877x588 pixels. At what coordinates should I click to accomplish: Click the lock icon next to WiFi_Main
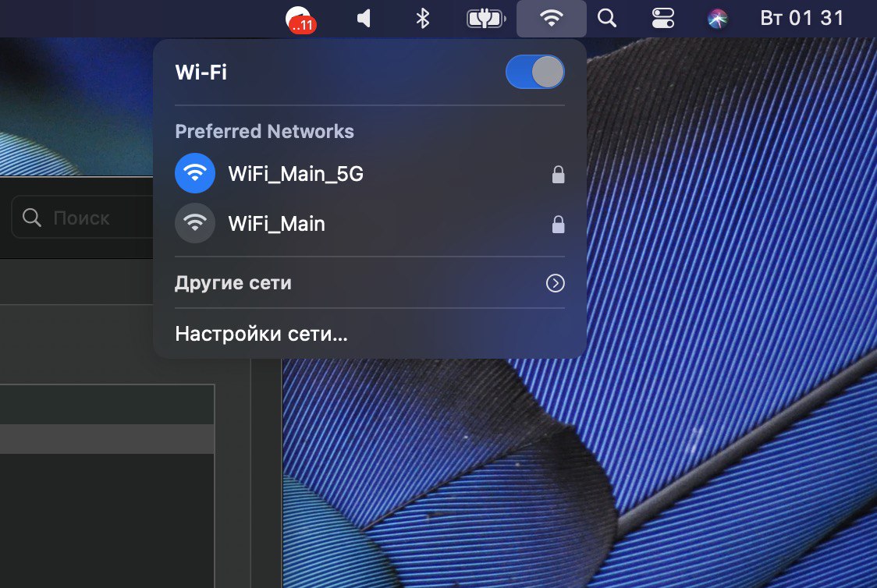coord(558,224)
